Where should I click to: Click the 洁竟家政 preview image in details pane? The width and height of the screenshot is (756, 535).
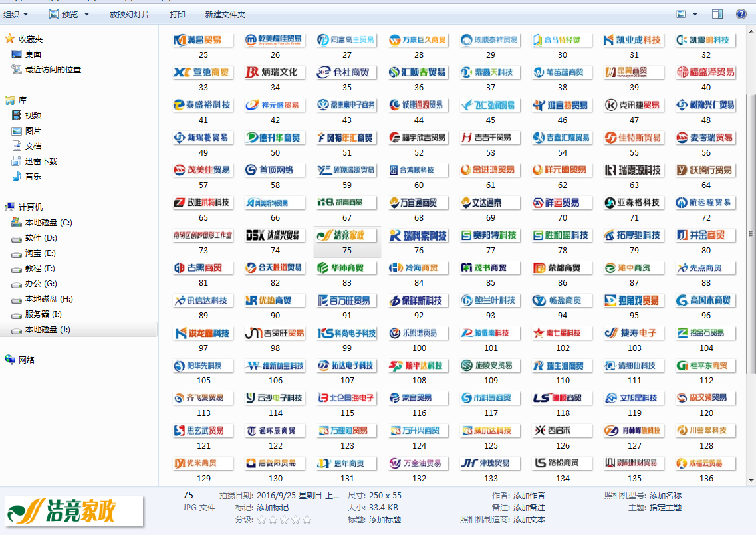pos(74,511)
